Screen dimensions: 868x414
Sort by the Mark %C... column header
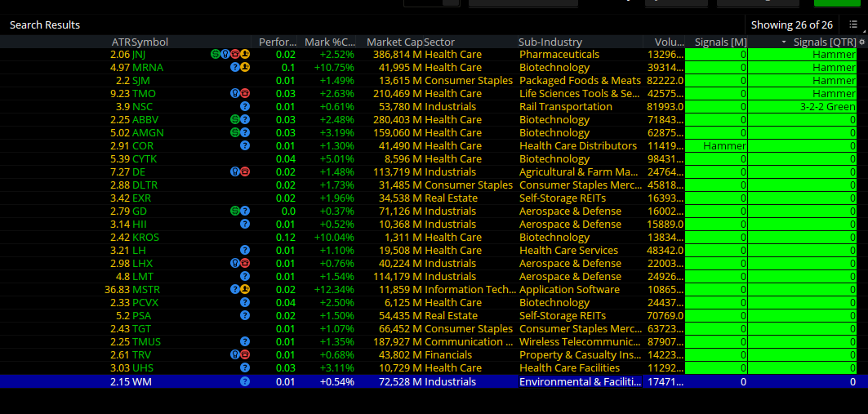coord(330,42)
